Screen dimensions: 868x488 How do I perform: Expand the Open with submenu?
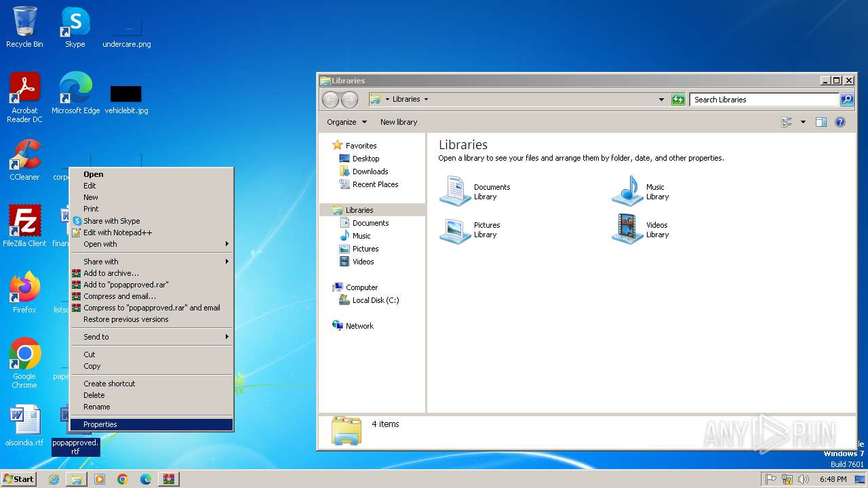(152, 244)
